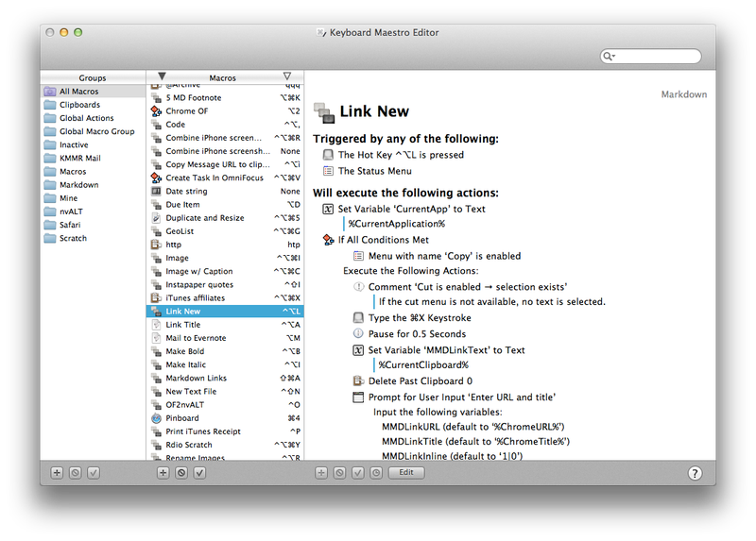Click the Pinboard macro globe icon
Image resolution: width=756 pixels, height=541 pixels.
pos(156,418)
